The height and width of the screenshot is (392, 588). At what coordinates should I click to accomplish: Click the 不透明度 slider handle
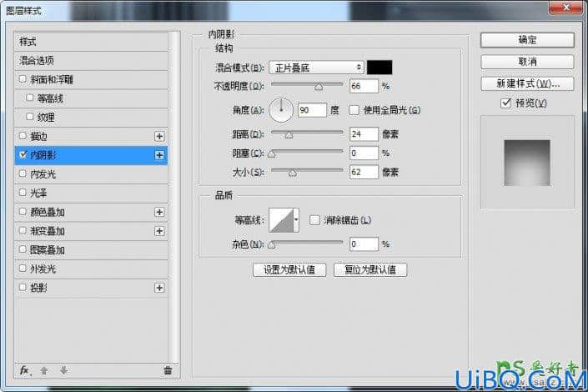click(x=319, y=87)
